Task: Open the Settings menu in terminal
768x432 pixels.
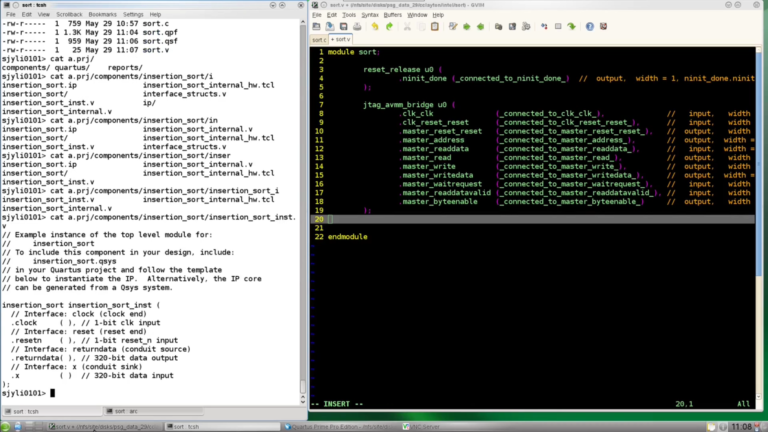Action: click(x=133, y=15)
